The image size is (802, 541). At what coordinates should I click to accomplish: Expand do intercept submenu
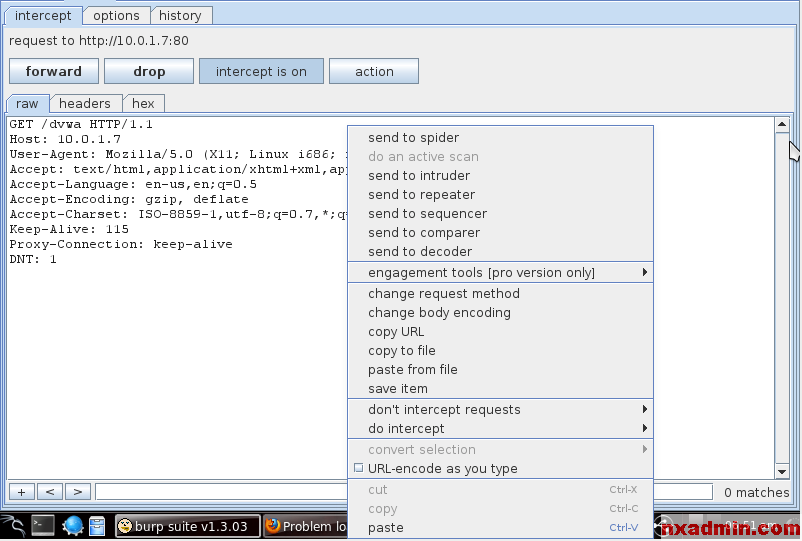coord(500,429)
